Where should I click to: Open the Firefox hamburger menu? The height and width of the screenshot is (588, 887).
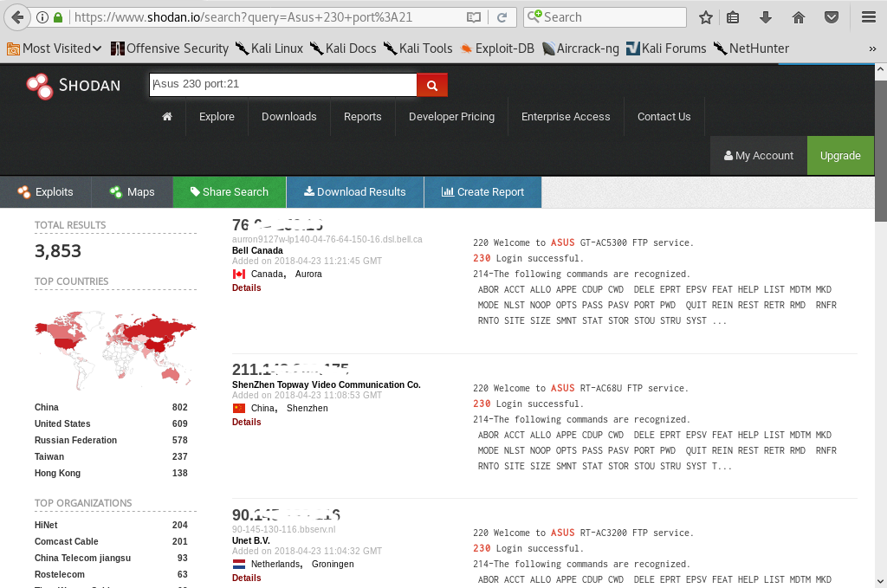(869, 17)
